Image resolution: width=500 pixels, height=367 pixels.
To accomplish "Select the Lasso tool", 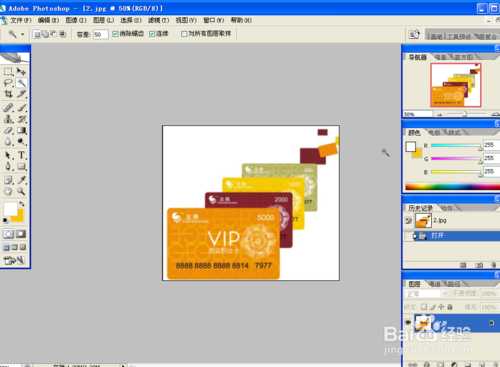I will pos(8,83).
